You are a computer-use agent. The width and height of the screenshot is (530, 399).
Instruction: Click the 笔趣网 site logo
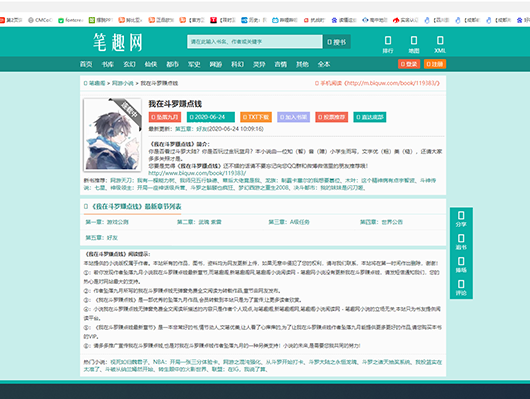click(118, 42)
